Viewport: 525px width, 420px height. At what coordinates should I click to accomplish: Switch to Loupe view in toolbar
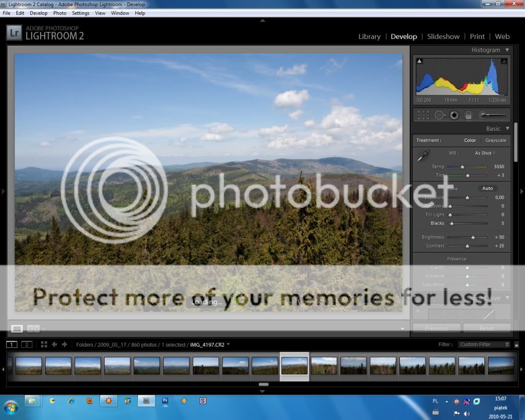click(17, 329)
